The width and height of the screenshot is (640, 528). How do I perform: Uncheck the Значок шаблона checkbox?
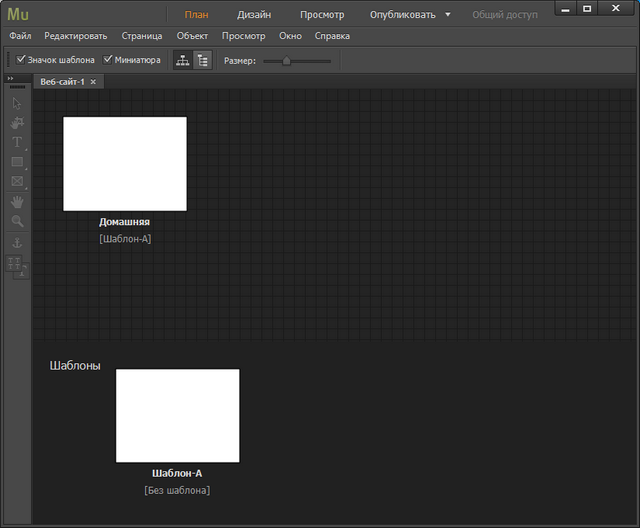point(22,60)
